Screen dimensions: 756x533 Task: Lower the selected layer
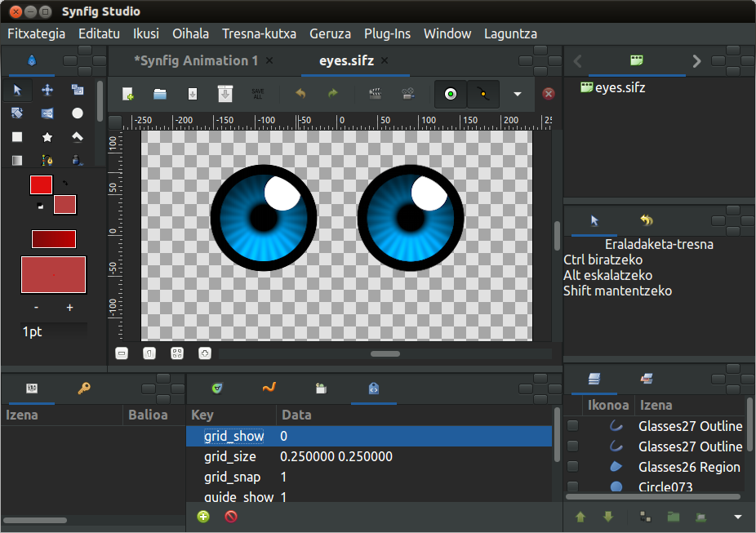coord(608,517)
